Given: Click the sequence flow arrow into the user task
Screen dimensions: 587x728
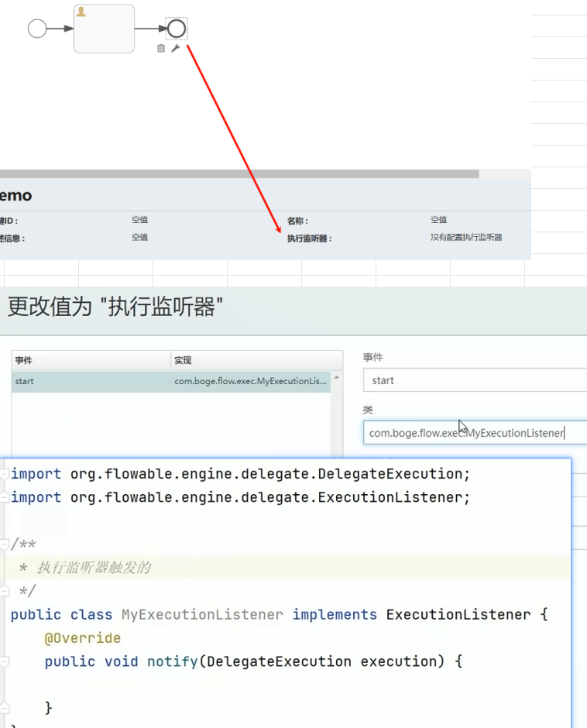Looking at the screenshot, I should click(60, 29).
